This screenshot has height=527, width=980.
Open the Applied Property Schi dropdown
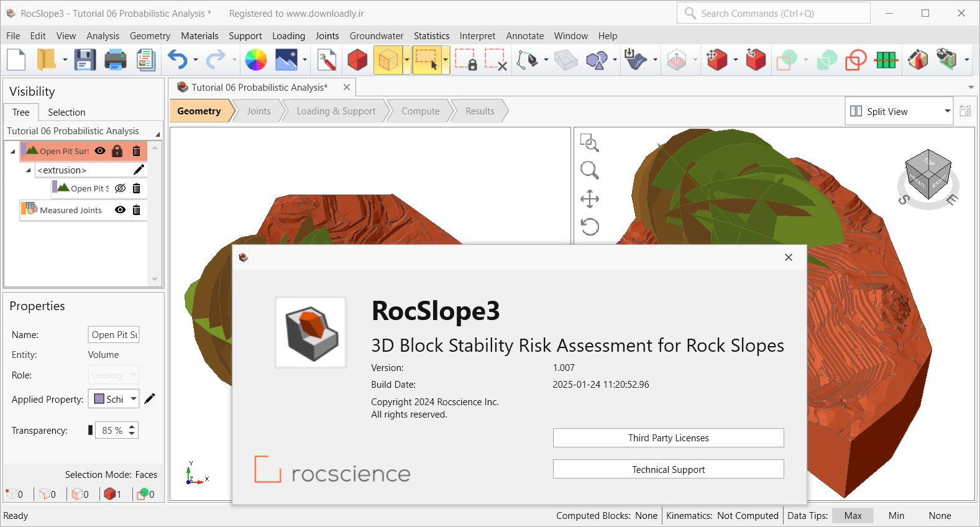(134, 399)
